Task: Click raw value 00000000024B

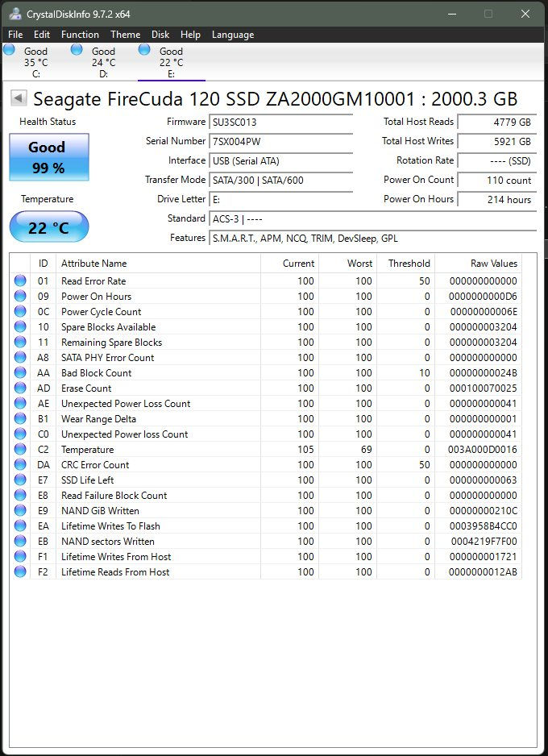Action: pos(483,372)
